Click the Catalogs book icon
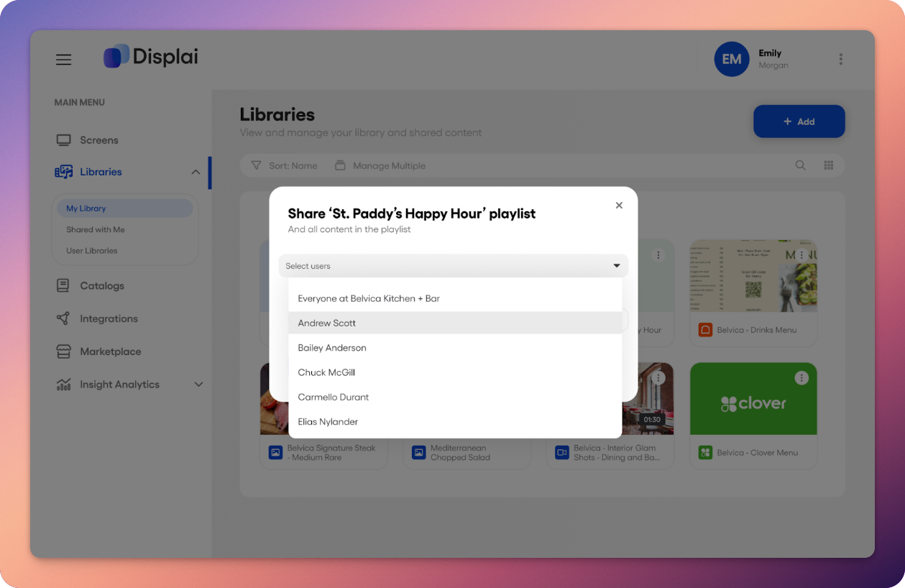The height and width of the screenshot is (588, 905). 63,285
